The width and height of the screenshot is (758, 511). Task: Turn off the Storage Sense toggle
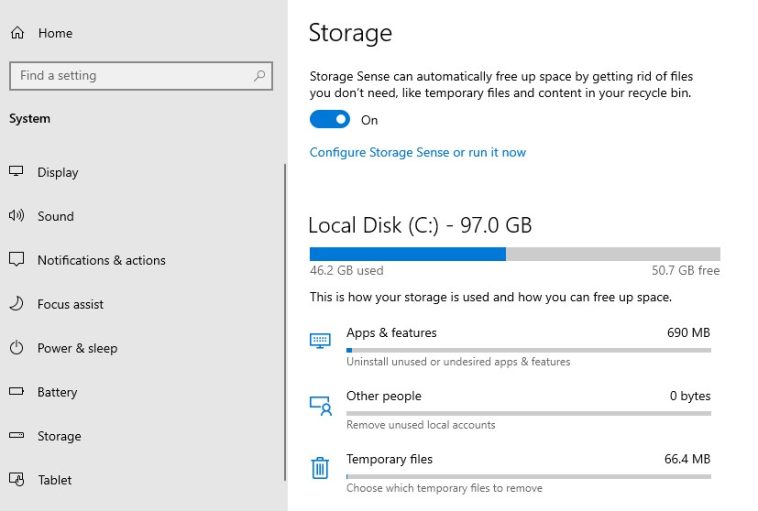[x=330, y=120]
